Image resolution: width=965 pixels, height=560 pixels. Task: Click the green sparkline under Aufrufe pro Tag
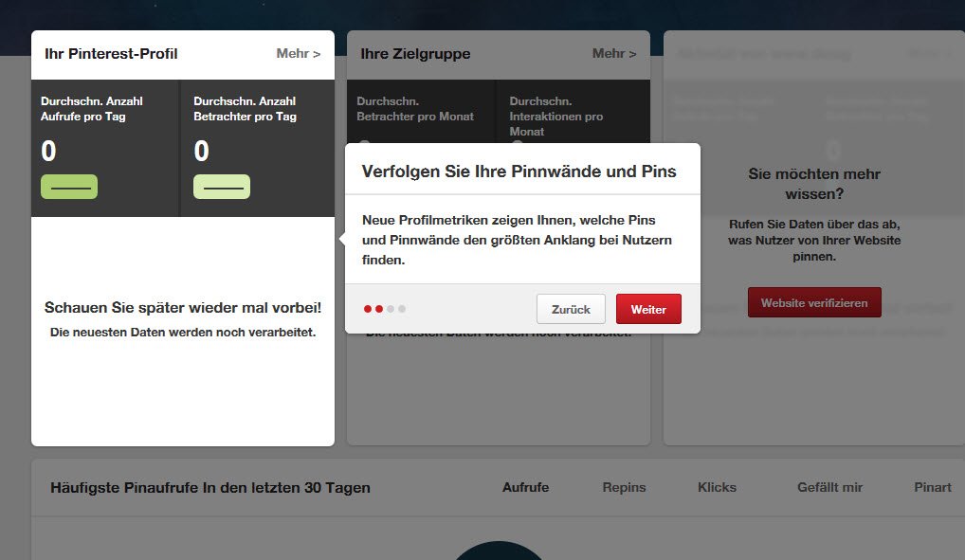point(69,187)
